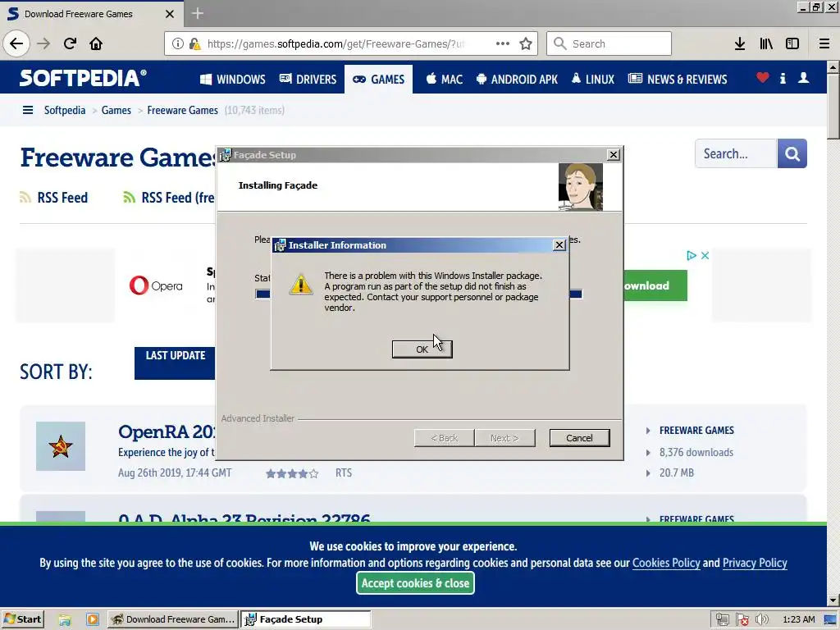Open the Drivers section
Image resolution: width=840 pixels, height=630 pixels.
point(308,80)
